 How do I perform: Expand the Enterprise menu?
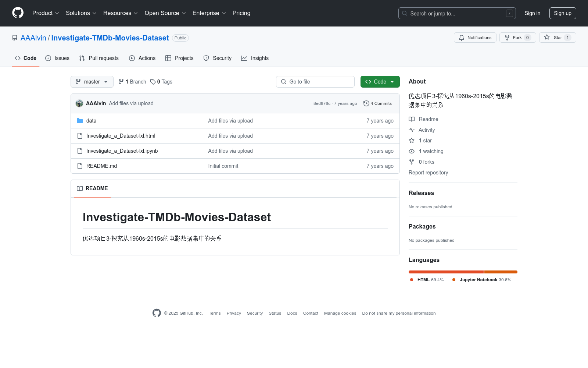coord(209,13)
